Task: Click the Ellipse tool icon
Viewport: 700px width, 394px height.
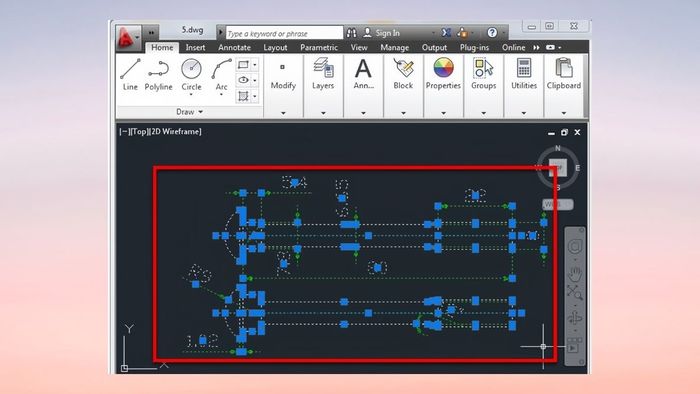Action: coord(243,80)
